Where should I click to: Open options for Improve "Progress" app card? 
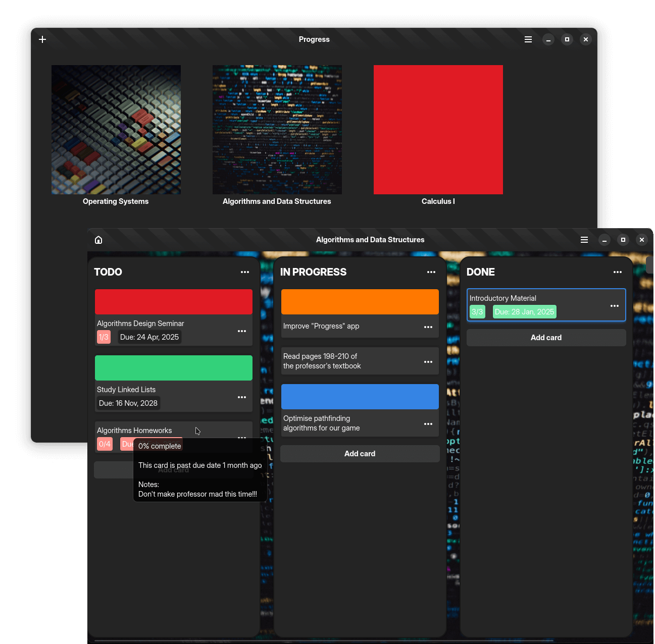click(x=428, y=327)
